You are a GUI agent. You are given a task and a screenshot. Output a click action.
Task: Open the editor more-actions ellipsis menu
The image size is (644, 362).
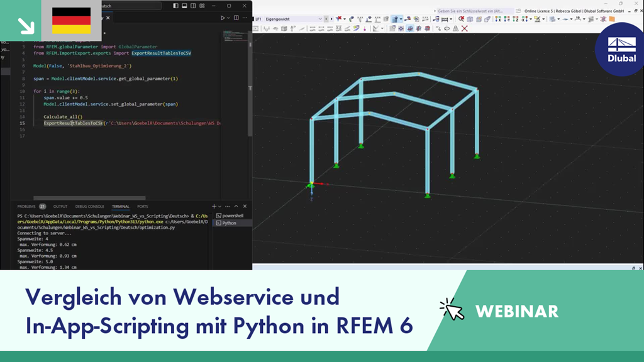click(245, 18)
